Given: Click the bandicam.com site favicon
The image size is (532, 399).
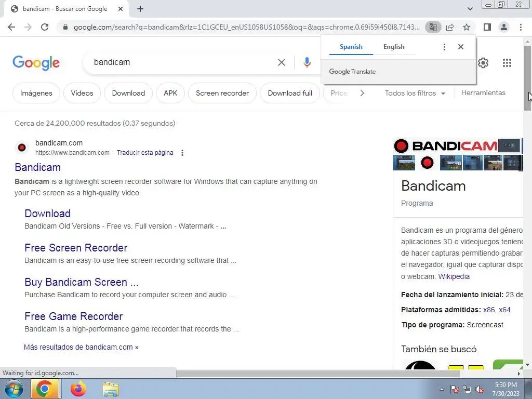Looking at the screenshot, I should tap(22, 148).
